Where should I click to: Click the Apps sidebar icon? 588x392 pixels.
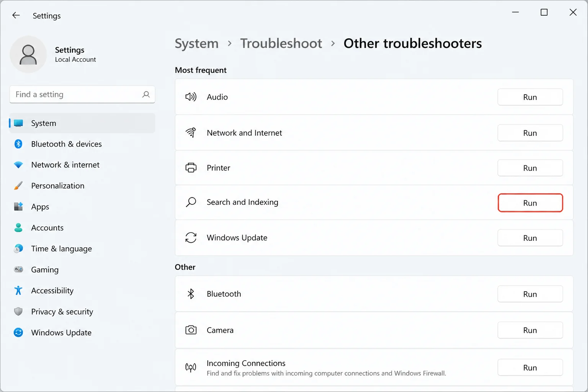[18, 207]
